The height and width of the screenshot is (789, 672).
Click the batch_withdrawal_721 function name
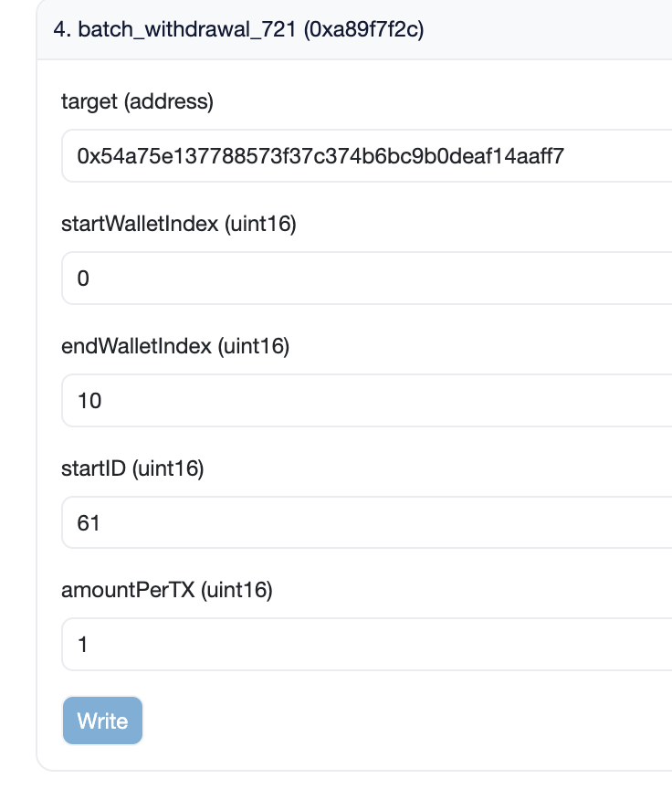click(187, 29)
